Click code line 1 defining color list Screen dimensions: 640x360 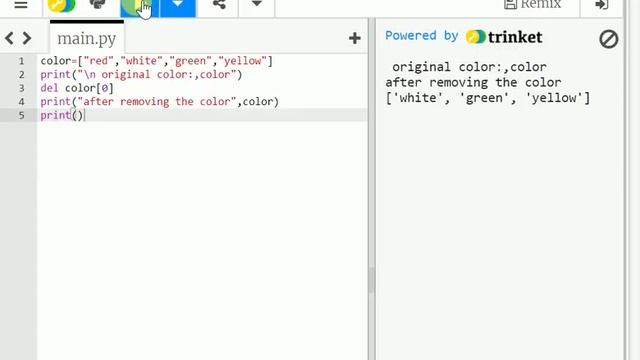point(156,61)
